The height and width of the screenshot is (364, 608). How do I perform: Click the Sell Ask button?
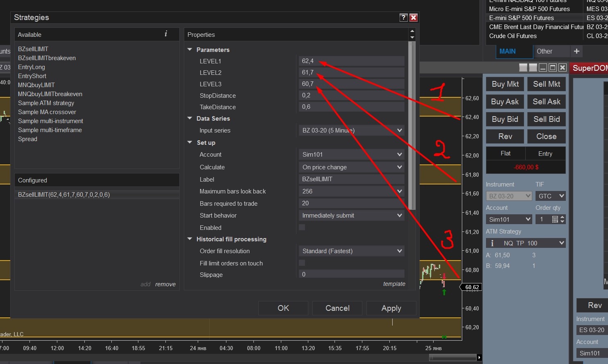(x=547, y=101)
